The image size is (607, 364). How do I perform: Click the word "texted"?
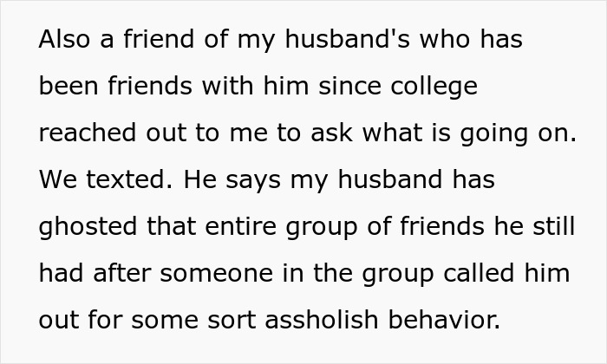pyautogui.click(x=126, y=180)
